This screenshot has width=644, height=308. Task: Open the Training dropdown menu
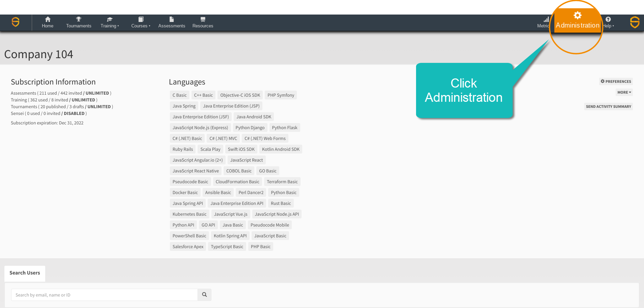pyautogui.click(x=110, y=26)
